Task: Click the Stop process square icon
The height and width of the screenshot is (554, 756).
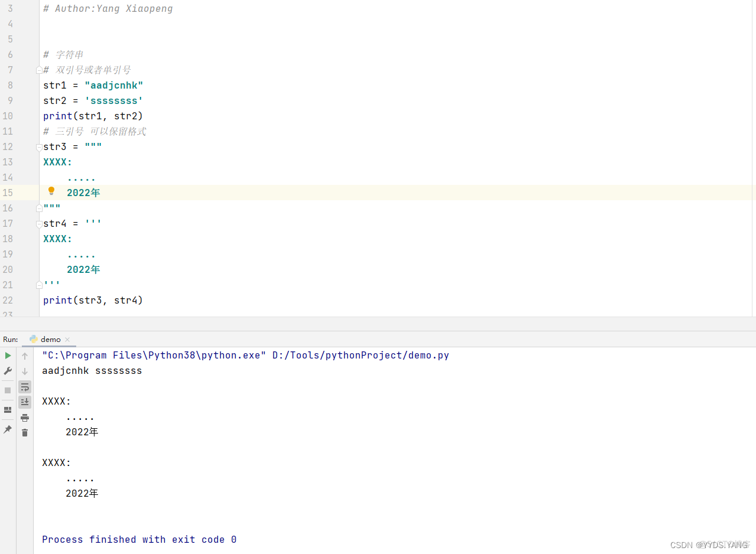Action: (x=8, y=390)
